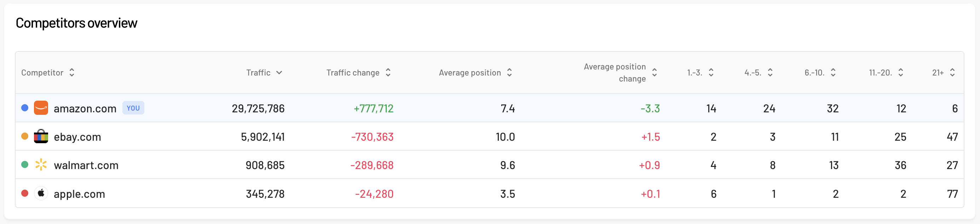
Task: Click sort arrows beside Average position
Action: click(509, 72)
